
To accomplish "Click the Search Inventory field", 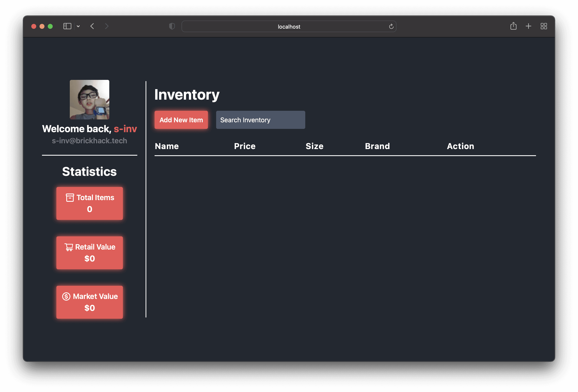I will pos(260,120).
